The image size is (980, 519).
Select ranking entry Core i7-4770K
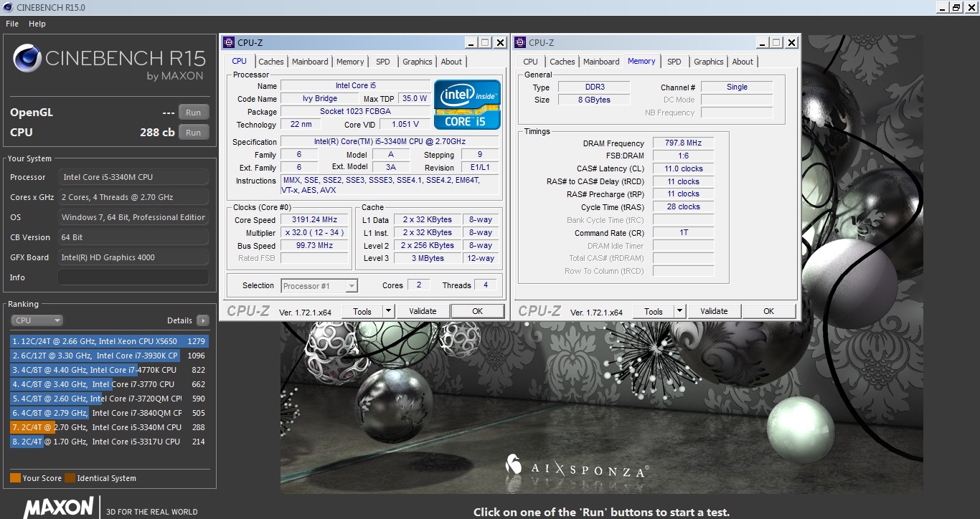[x=109, y=370]
